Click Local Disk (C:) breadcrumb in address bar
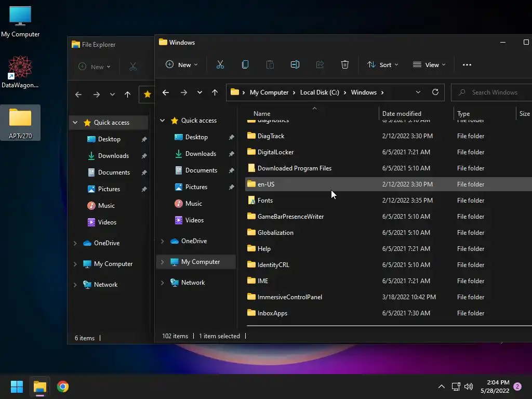The image size is (532, 399). tap(320, 92)
